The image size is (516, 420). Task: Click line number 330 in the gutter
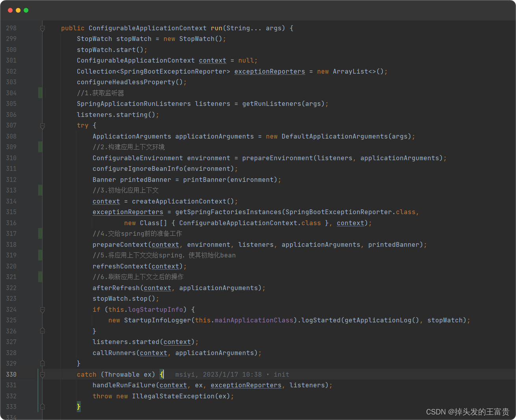[11, 375]
